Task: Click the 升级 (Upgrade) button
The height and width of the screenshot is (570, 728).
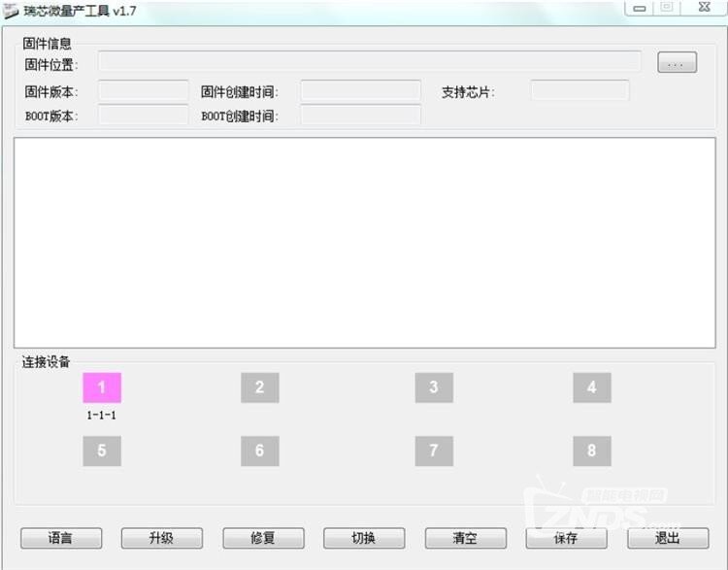Action: pyautogui.click(x=161, y=538)
